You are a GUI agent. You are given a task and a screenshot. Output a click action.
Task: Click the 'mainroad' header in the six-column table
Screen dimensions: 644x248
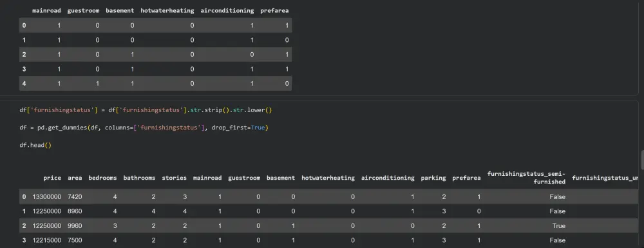coord(46,11)
